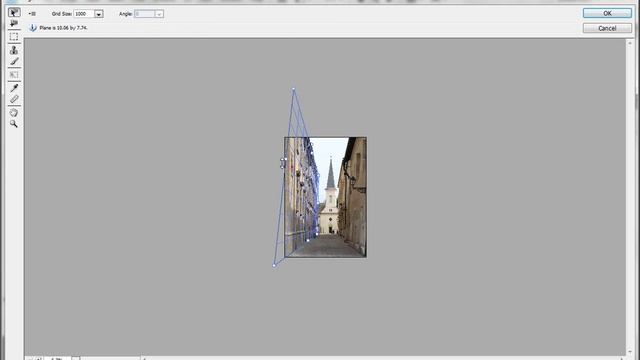Screen dimensions: 640x360
Task: Select the Measure ruler tool
Action: [x=14, y=99]
